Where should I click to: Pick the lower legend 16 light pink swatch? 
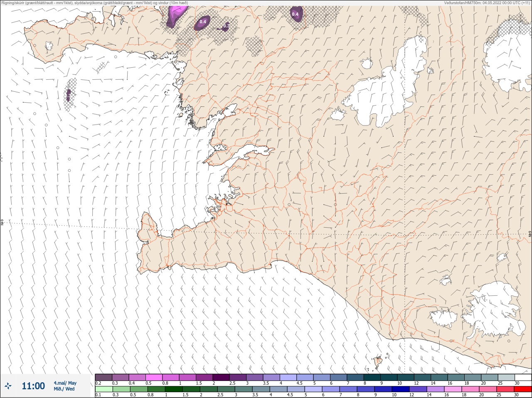point(453,389)
